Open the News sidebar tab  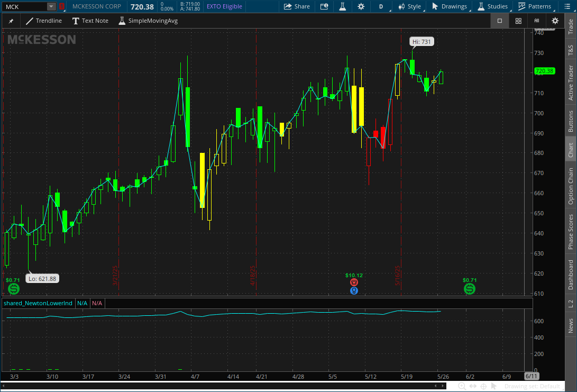[x=571, y=326]
